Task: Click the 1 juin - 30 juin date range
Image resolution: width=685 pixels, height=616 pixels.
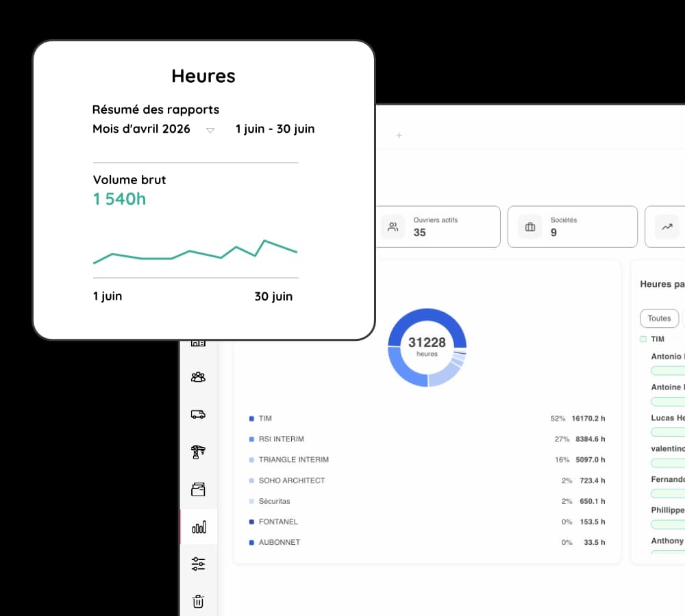Action: [275, 129]
